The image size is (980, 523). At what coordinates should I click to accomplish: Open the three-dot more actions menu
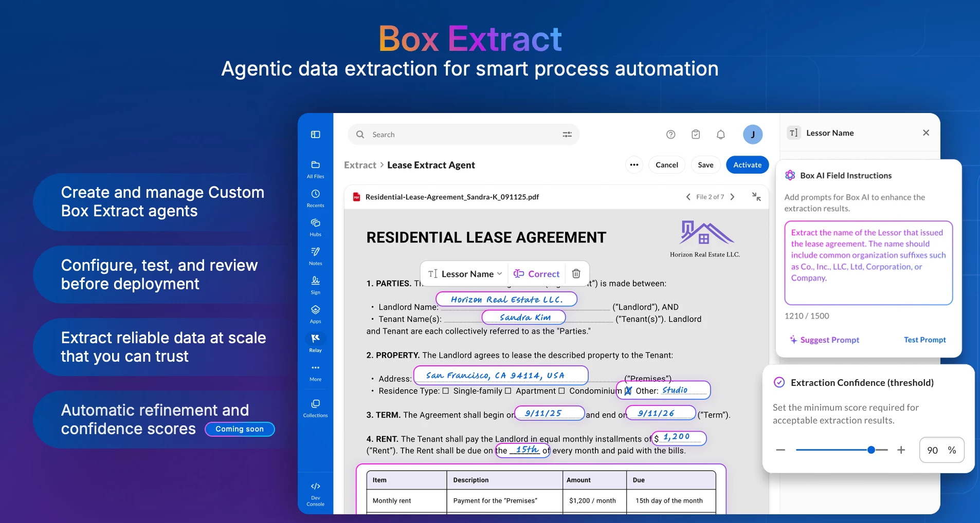(x=634, y=165)
